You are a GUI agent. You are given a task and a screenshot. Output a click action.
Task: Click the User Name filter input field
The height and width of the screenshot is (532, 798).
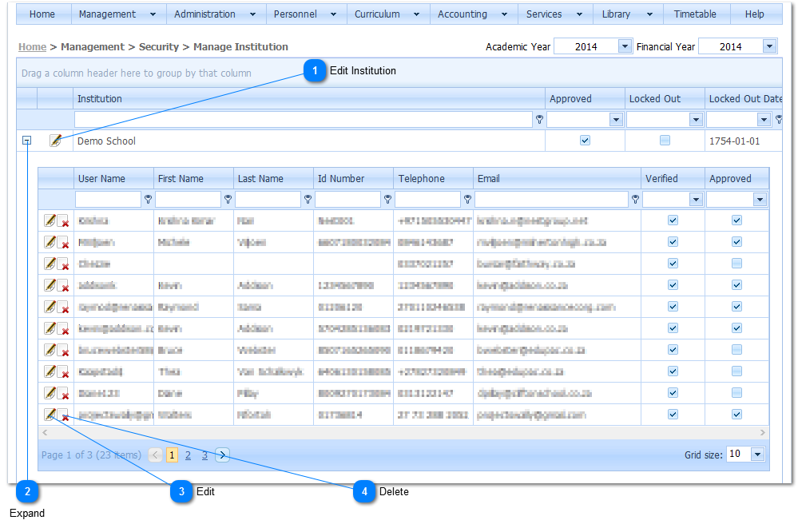pyautogui.click(x=108, y=200)
